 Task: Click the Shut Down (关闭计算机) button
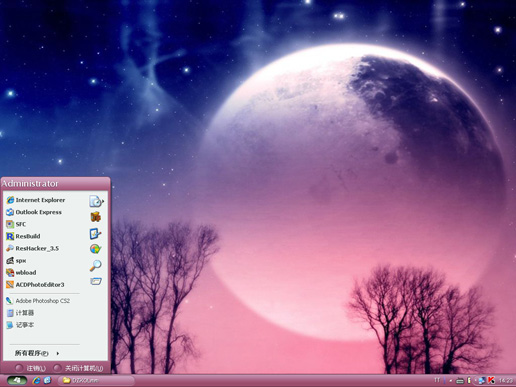click(x=78, y=368)
